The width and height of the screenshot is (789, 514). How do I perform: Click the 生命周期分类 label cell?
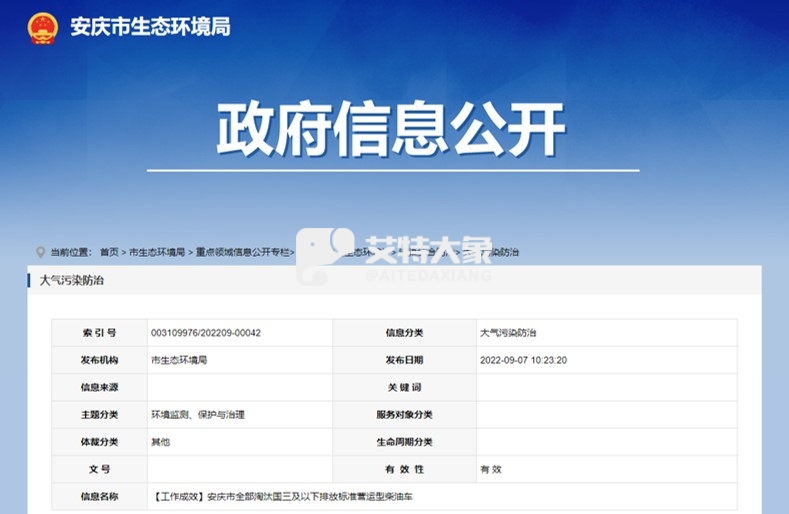pyautogui.click(x=404, y=441)
